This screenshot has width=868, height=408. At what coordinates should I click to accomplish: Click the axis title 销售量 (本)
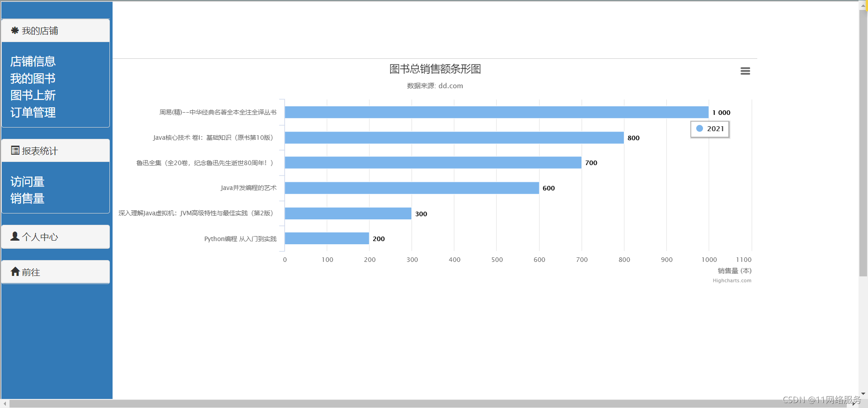735,271
